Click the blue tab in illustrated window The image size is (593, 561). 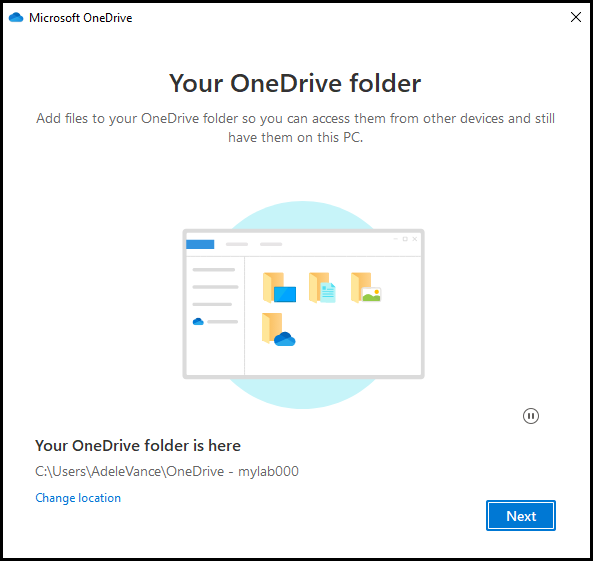coord(200,244)
